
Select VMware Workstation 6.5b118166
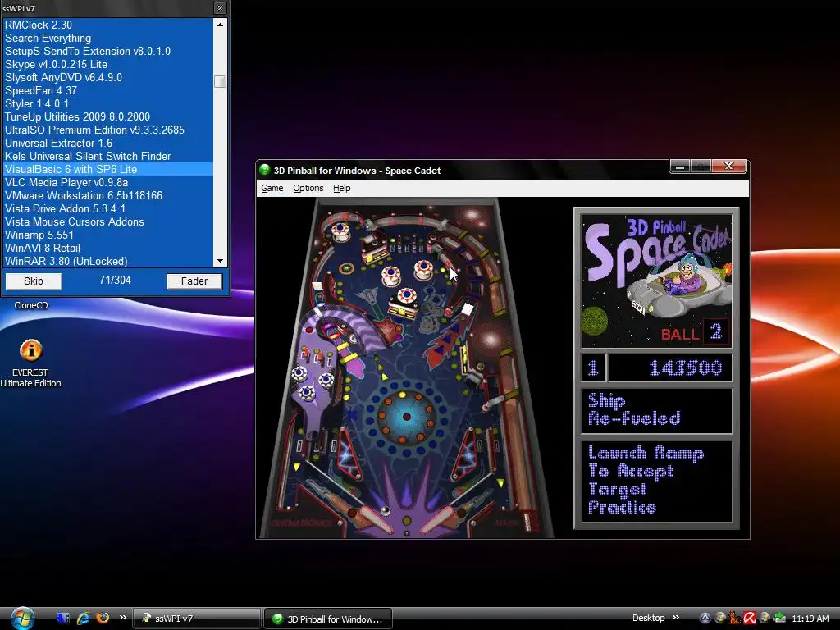point(109,195)
